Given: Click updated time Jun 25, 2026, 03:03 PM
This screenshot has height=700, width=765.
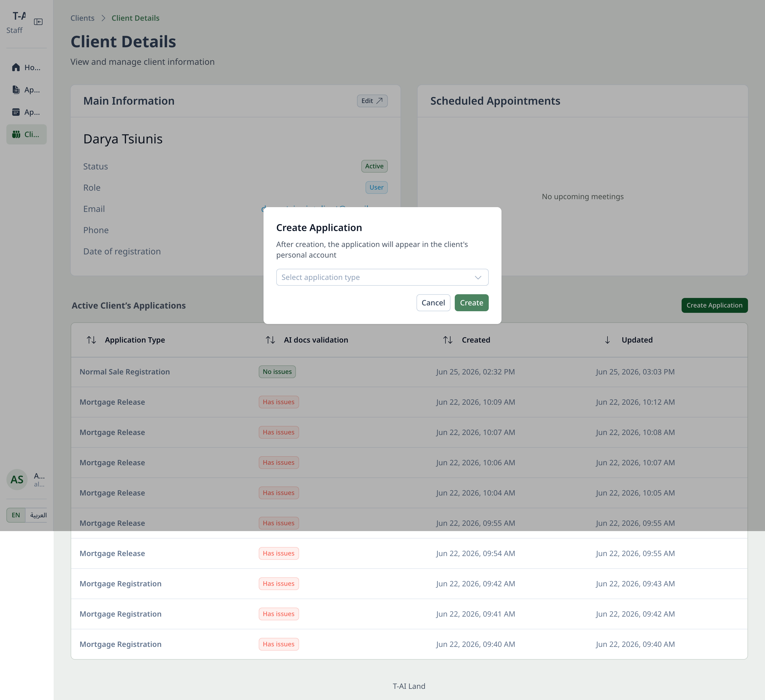Looking at the screenshot, I should [x=635, y=372].
